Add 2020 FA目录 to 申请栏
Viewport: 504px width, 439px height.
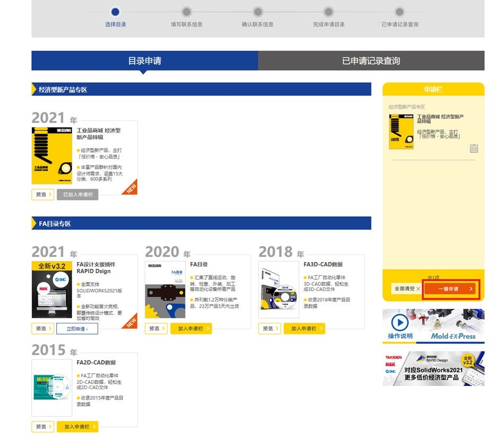[191, 329]
